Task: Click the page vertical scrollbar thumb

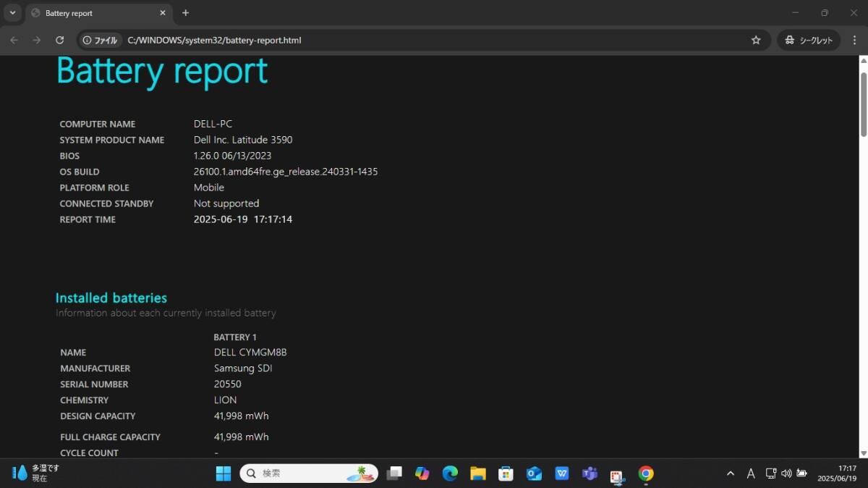Action: (863, 104)
